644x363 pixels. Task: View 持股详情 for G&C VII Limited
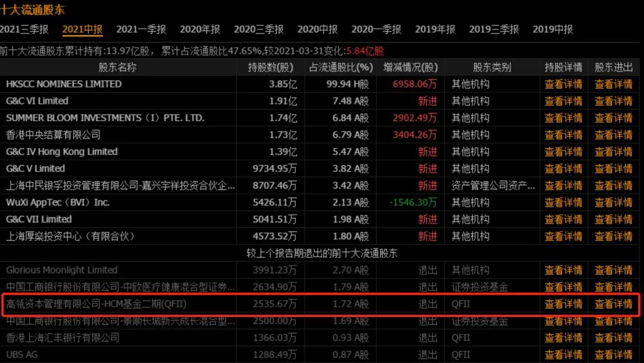tap(563, 220)
